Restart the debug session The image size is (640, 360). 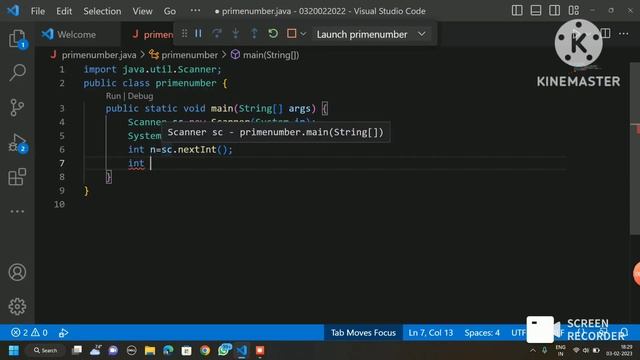pos(273,34)
